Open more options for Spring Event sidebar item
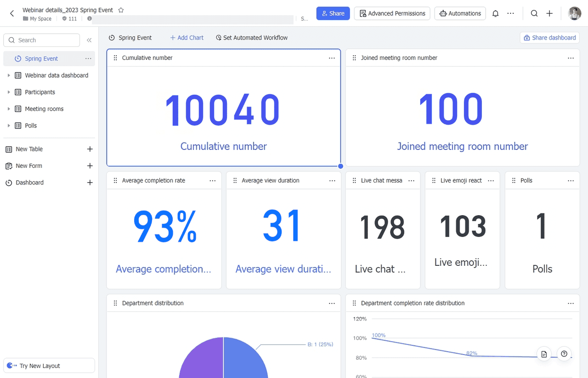Viewport: 588px width, 378px height. [88, 58]
